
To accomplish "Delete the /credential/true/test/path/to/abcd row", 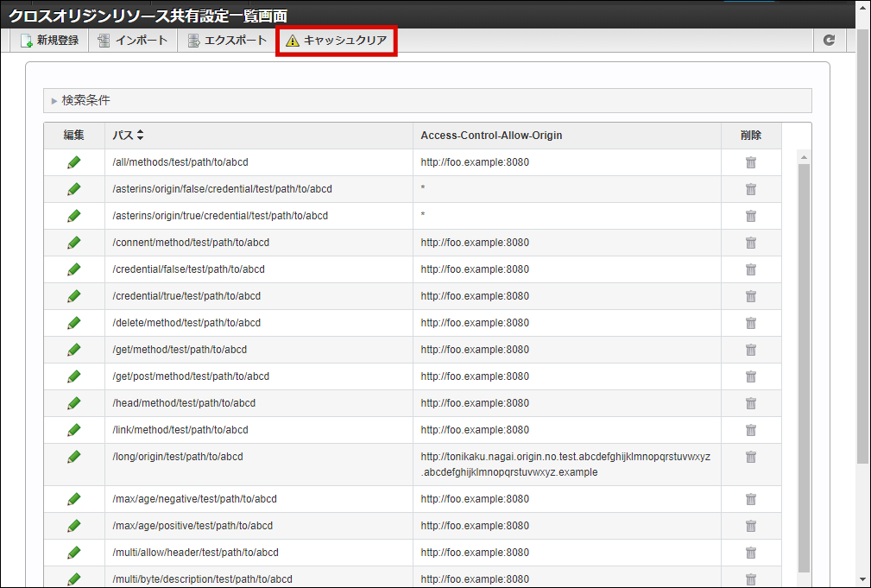I will point(751,296).
